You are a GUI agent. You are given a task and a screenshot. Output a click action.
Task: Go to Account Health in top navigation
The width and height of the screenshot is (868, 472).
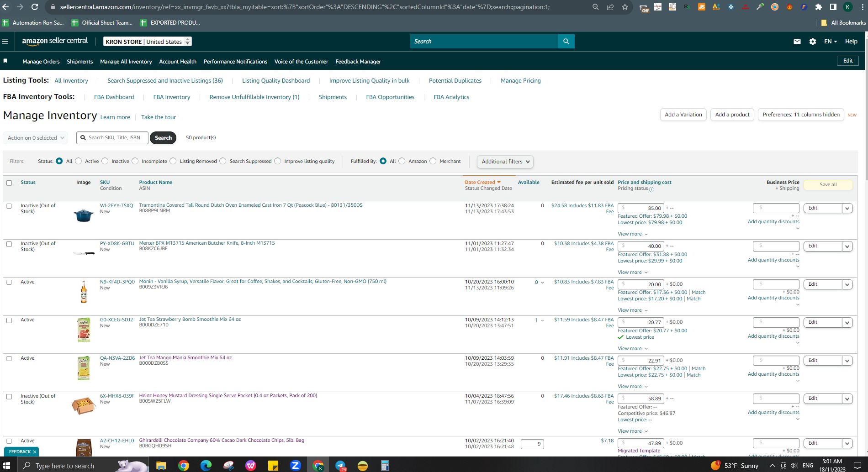pyautogui.click(x=178, y=62)
